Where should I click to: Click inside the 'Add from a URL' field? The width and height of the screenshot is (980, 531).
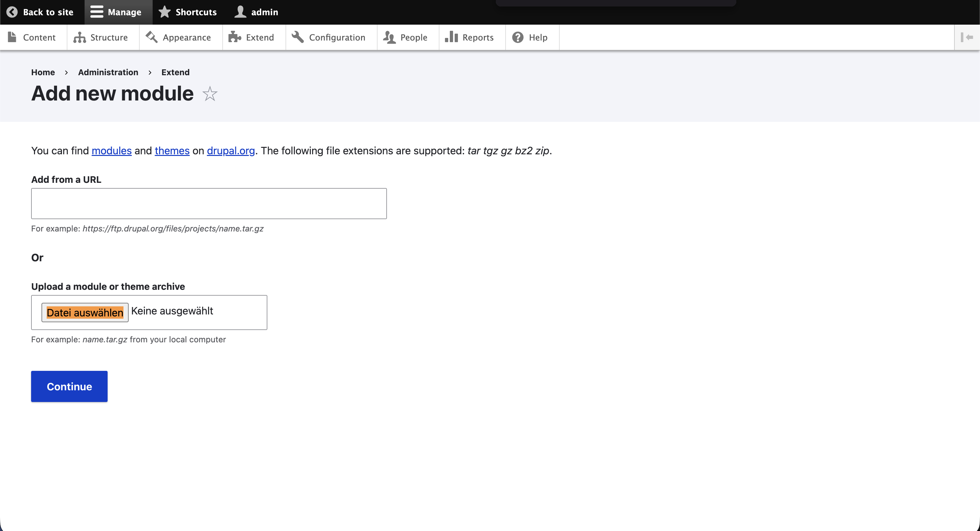[x=208, y=203]
